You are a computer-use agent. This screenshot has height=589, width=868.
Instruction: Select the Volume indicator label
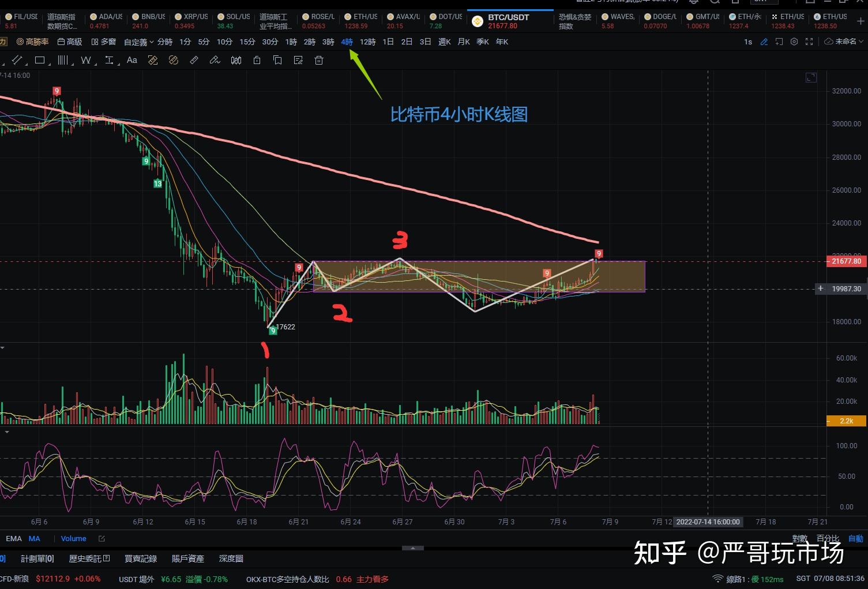[x=73, y=538]
